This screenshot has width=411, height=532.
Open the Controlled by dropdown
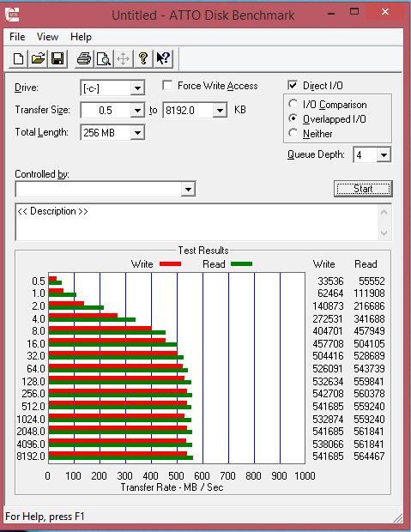coord(188,189)
